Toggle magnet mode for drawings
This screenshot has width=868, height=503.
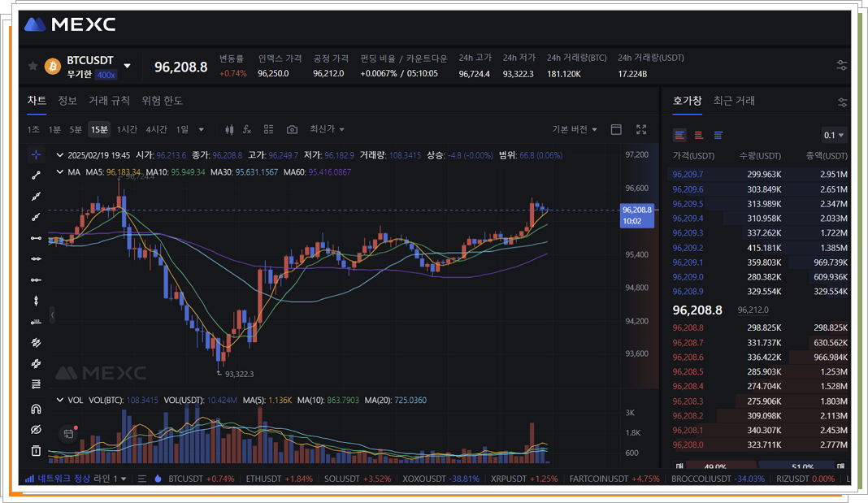click(x=36, y=409)
